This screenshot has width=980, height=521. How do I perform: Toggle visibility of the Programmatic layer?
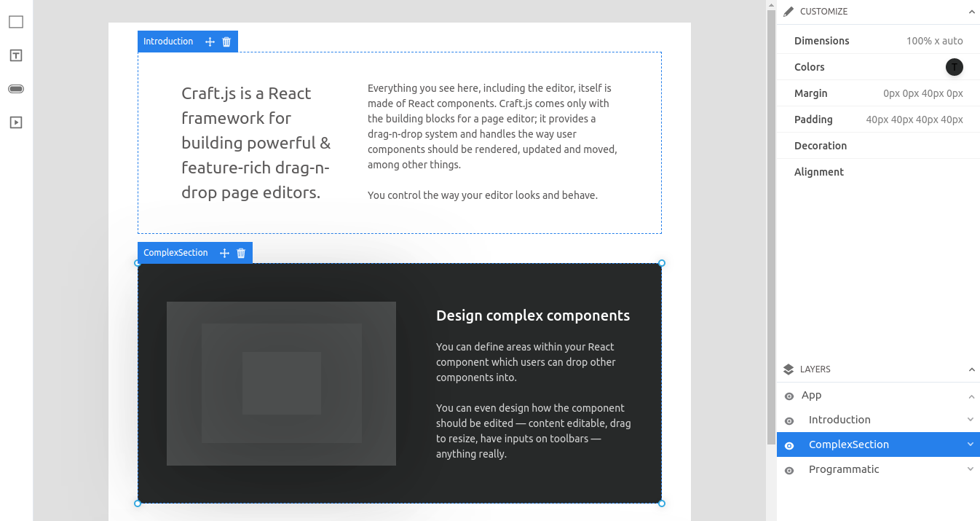pos(789,471)
